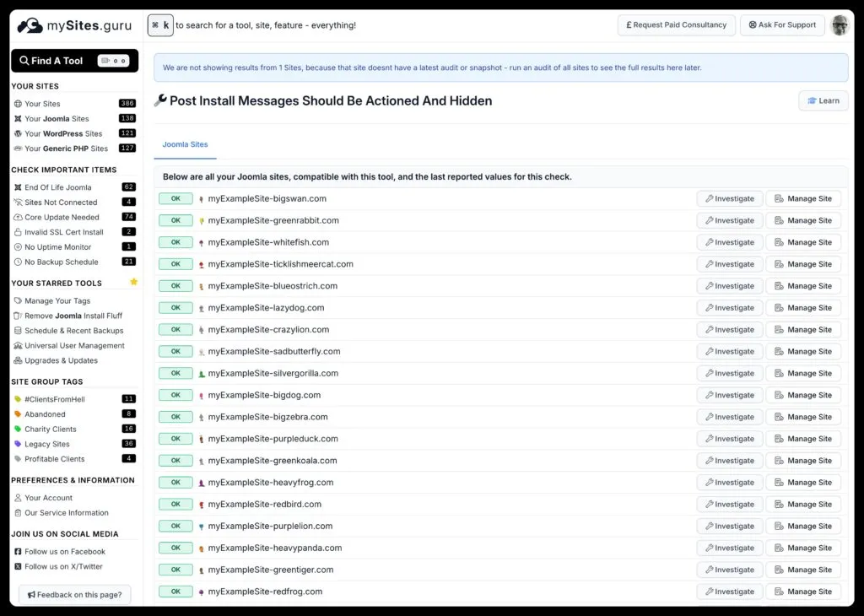Click the user avatar in top right corner

coord(840,25)
